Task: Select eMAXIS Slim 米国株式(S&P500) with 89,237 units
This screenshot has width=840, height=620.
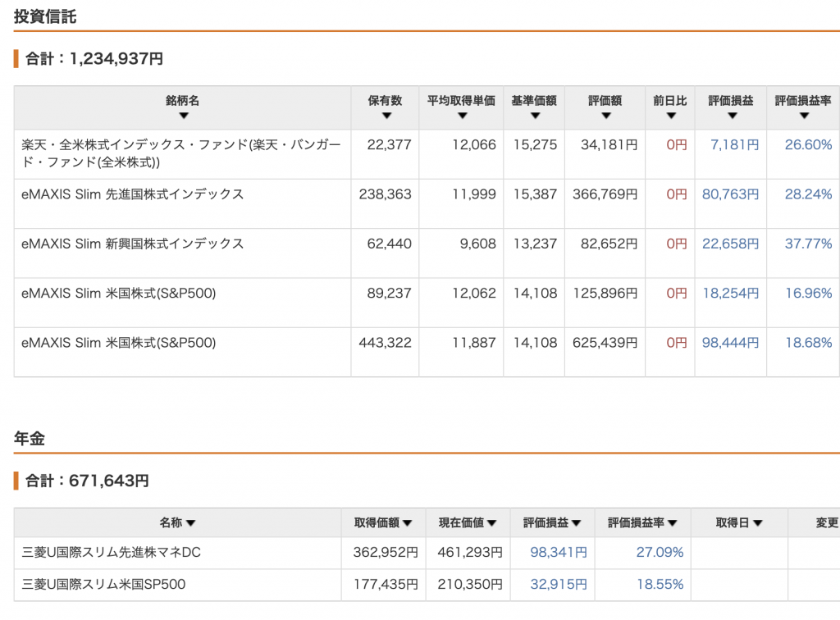Action: click(118, 294)
